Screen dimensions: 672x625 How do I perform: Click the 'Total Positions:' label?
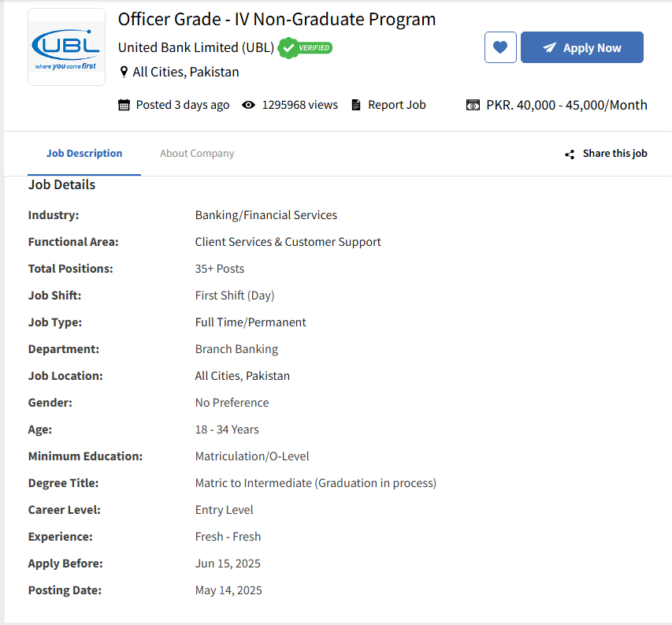[x=71, y=268]
